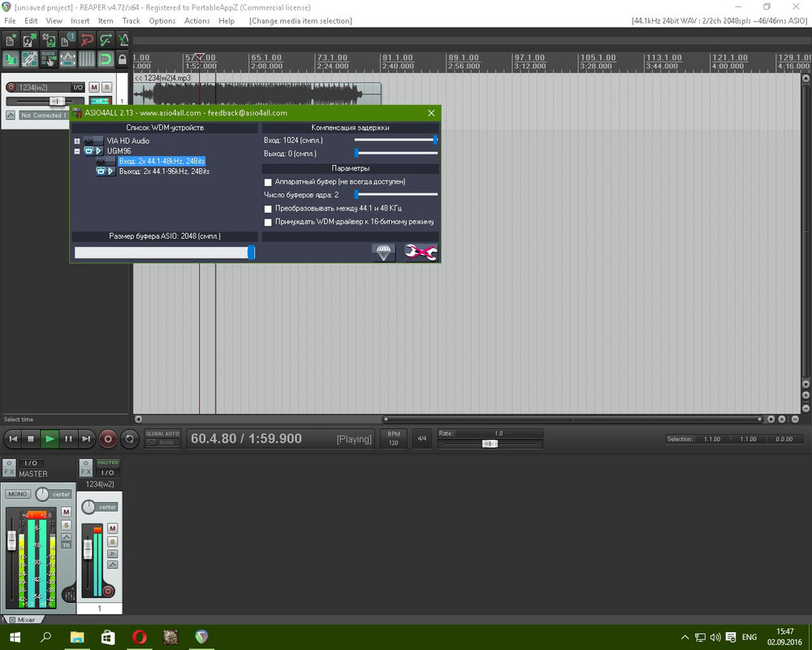The image size is (812, 650).
Task: Click the master track FX button
Action: pyautogui.click(x=9, y=472)
